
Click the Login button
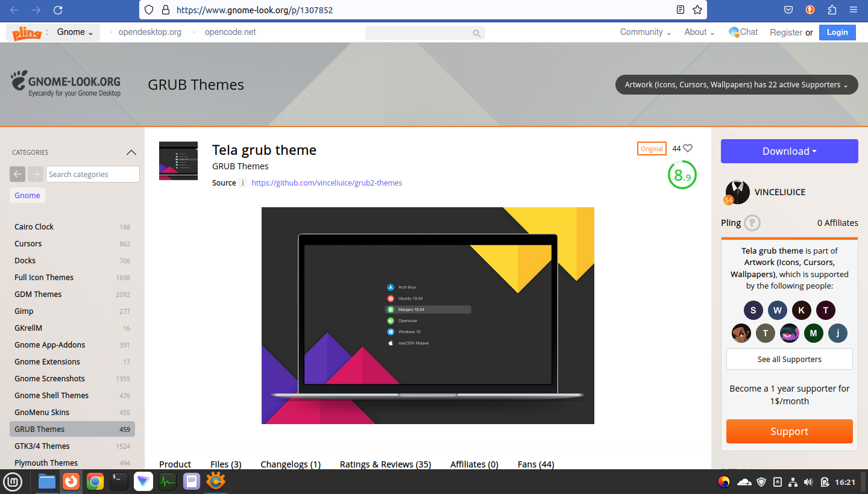coord(837,33)
